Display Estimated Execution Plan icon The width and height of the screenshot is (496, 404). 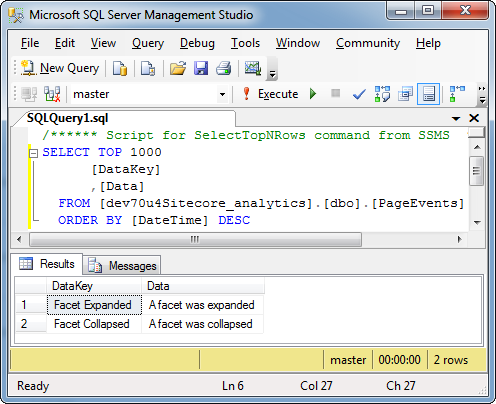tap(382, 94)
